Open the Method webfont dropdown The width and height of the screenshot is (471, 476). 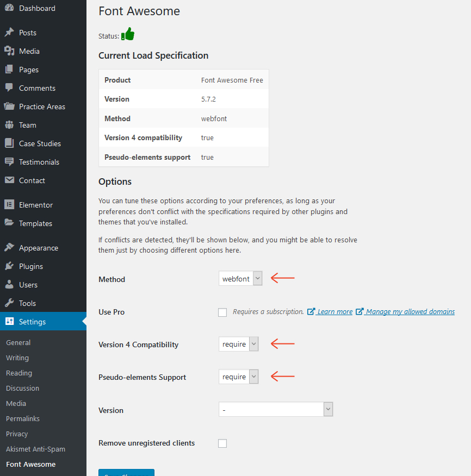[240, 279]
